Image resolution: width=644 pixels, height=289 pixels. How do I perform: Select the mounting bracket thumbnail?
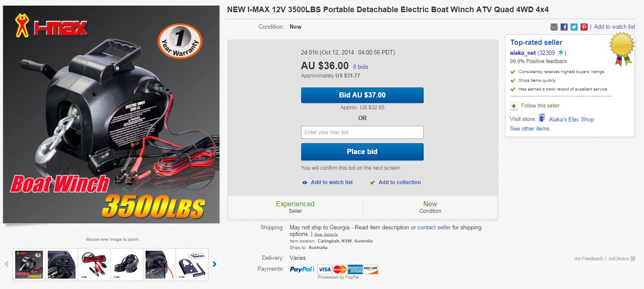coord(193,264)
